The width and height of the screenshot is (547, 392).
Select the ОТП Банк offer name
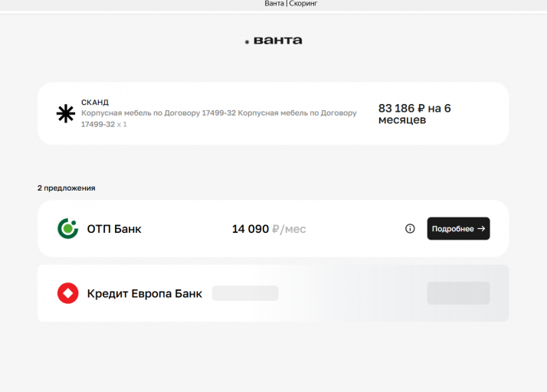coord(114,229)
